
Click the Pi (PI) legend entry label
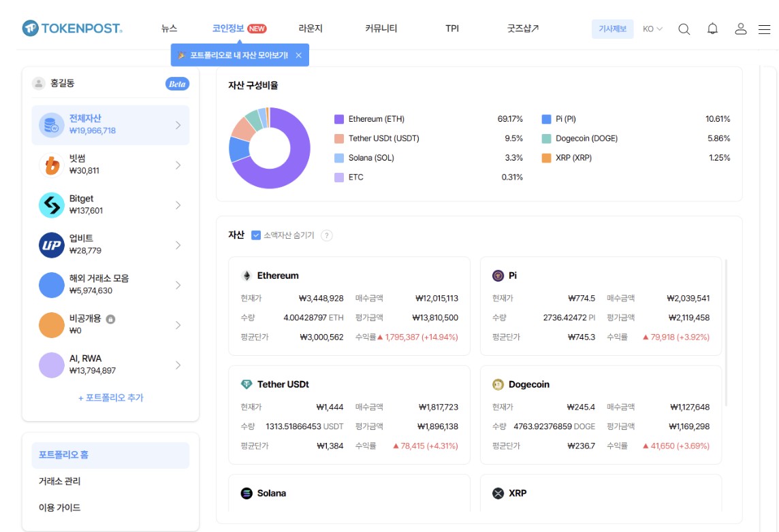(566, 119)
